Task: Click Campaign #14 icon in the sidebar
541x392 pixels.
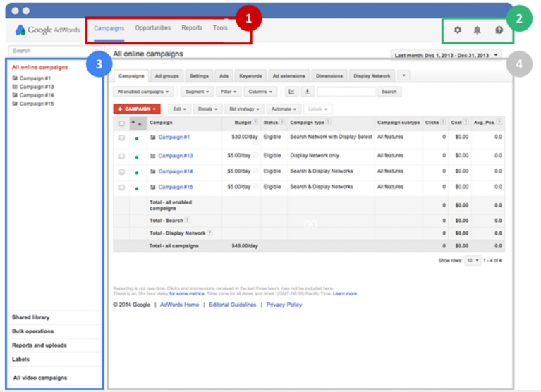Action: coord(15,94)
